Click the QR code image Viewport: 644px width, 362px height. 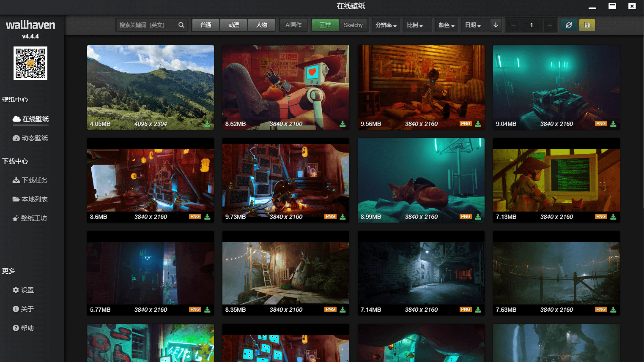[x=30, y=63]
